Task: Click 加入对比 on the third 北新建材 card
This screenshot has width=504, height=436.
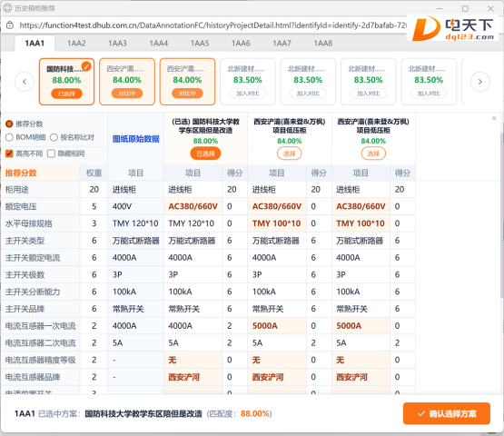Action: (x=369, y=94)
